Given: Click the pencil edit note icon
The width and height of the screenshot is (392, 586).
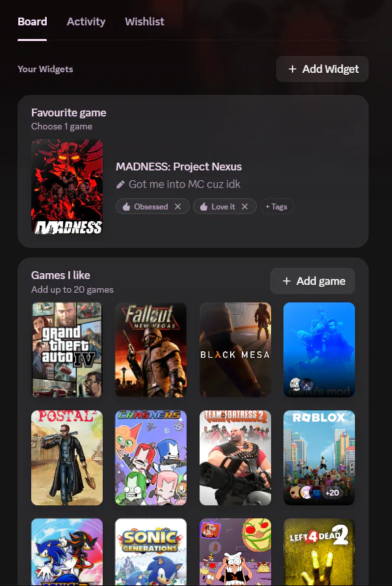Looking at the screenshot, I should [x=120, y=184].
